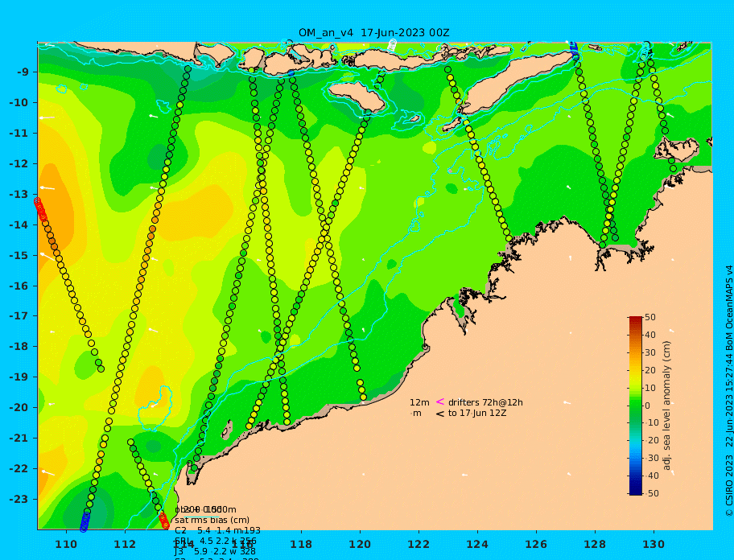
Task: Select the "drifters 72h@12h" legend text
Action: coord(485,402)
